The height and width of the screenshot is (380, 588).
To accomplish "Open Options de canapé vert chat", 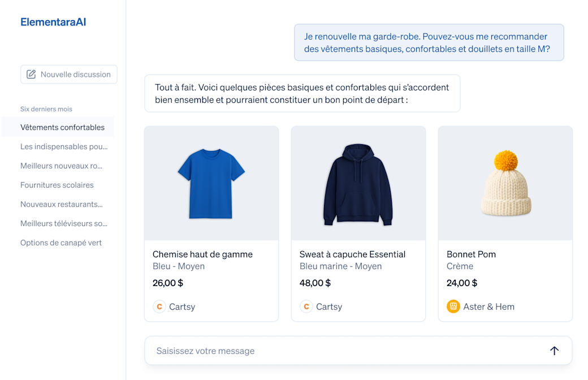I will (x=61, y=243).
